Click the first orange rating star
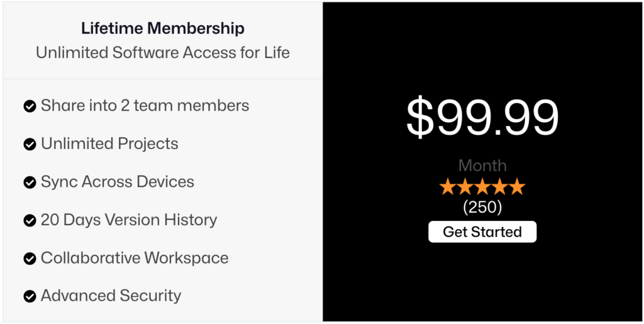The image size is (644, 324). pyautogui.click(x=447, y=187)
